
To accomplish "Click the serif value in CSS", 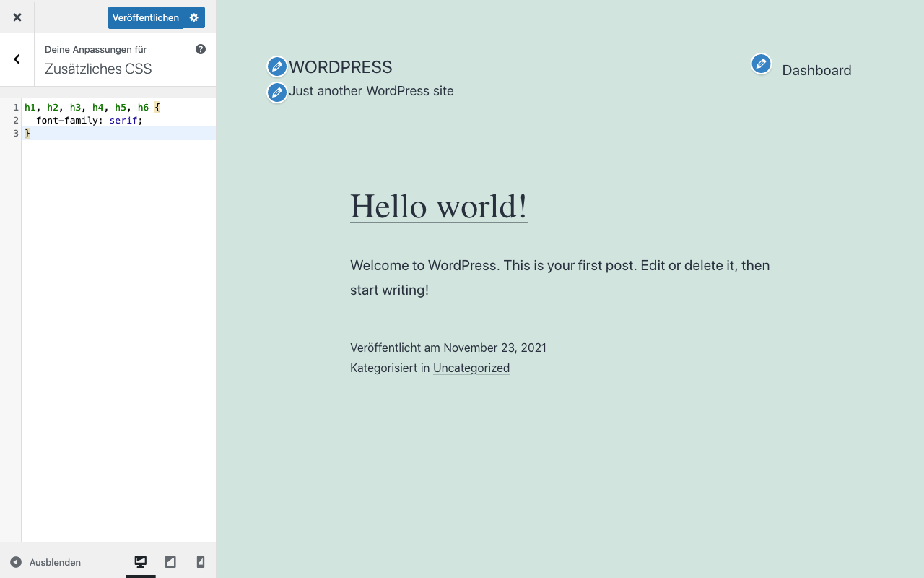I will tap(123, 120).
